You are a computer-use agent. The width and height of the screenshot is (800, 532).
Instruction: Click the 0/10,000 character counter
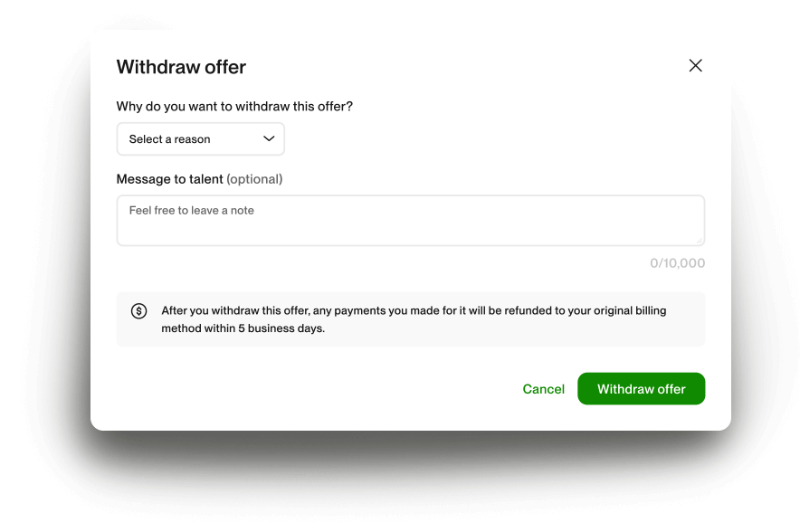pos(677,263)
